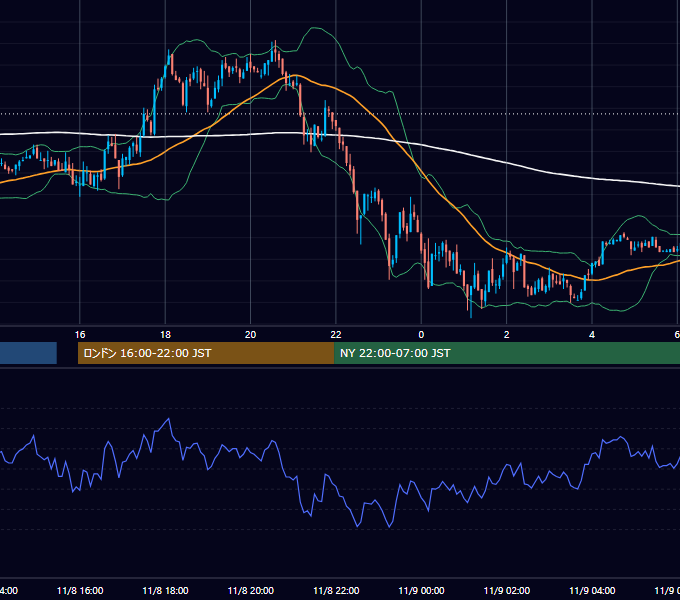680x600 pixels.
Task: Click the ロンドン 16:00-22:00 JST session bar
Action: click(x=206, y=353)
